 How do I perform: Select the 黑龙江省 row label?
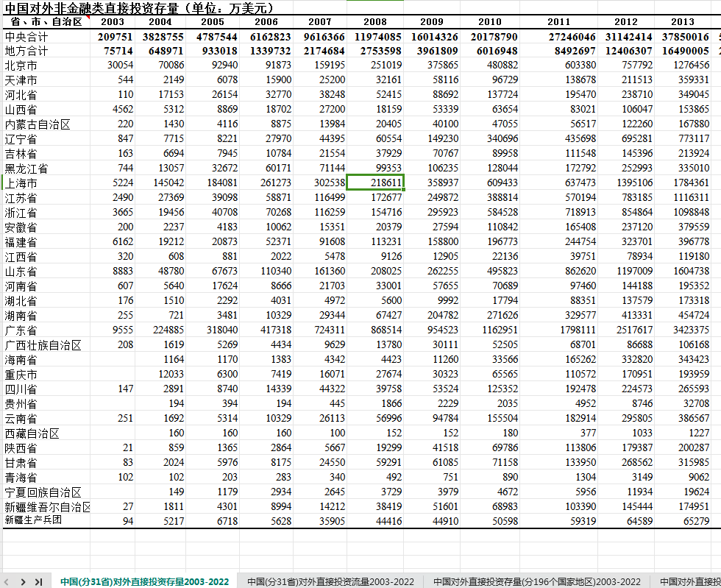[x=46, y=169]
